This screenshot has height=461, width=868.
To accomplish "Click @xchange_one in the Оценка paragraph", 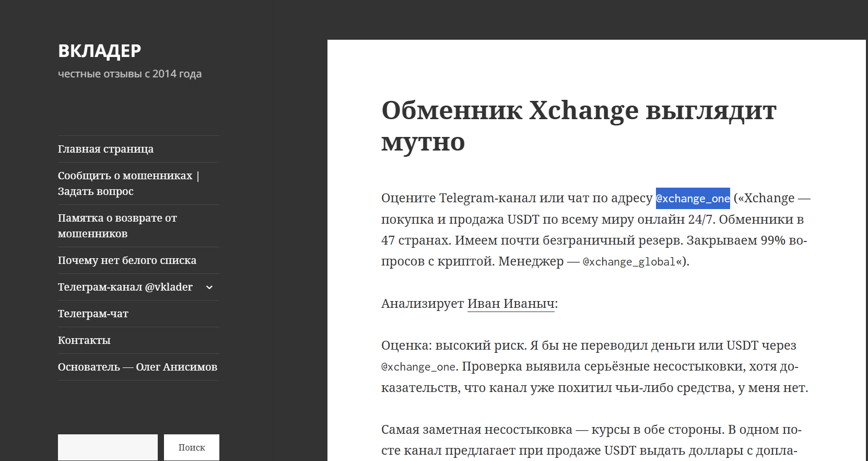I will pos(418,367).
